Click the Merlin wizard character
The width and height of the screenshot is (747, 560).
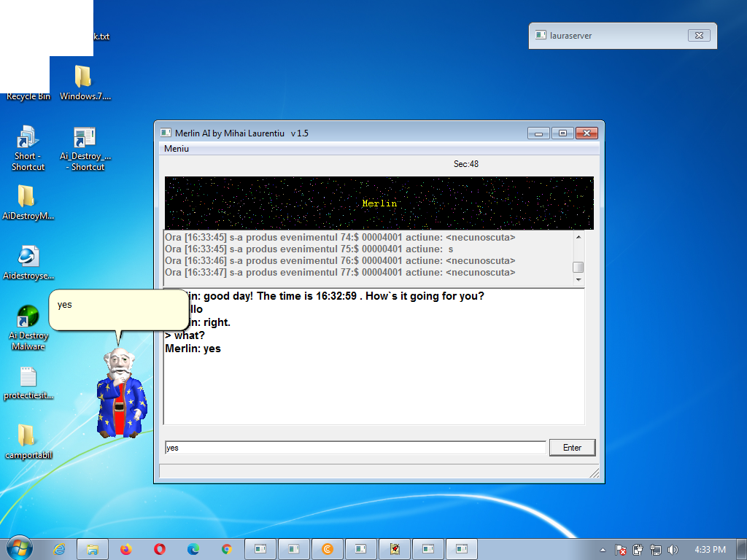122,393
